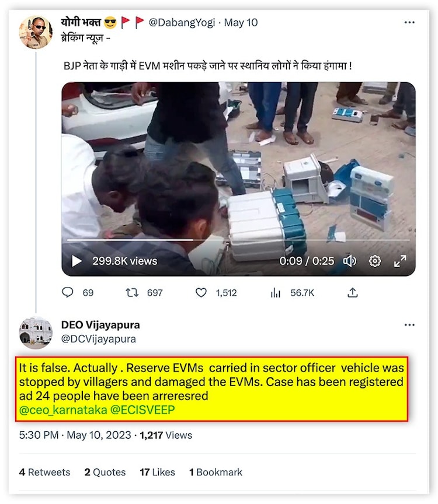Share the tweet via share icon
The height and width of the screenshot is (504, 438).
pos(353,293)
